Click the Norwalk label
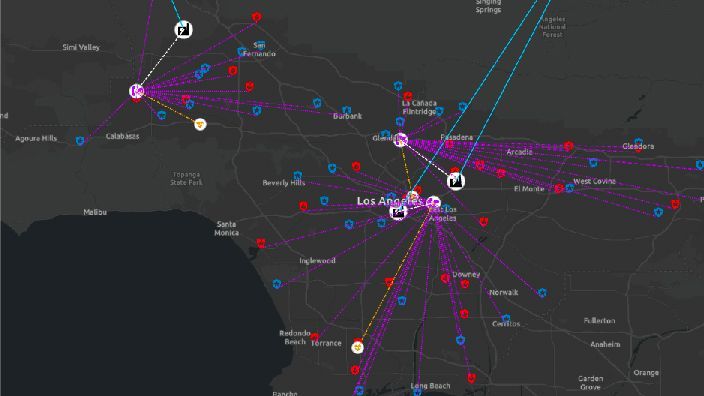 (503, 292)
